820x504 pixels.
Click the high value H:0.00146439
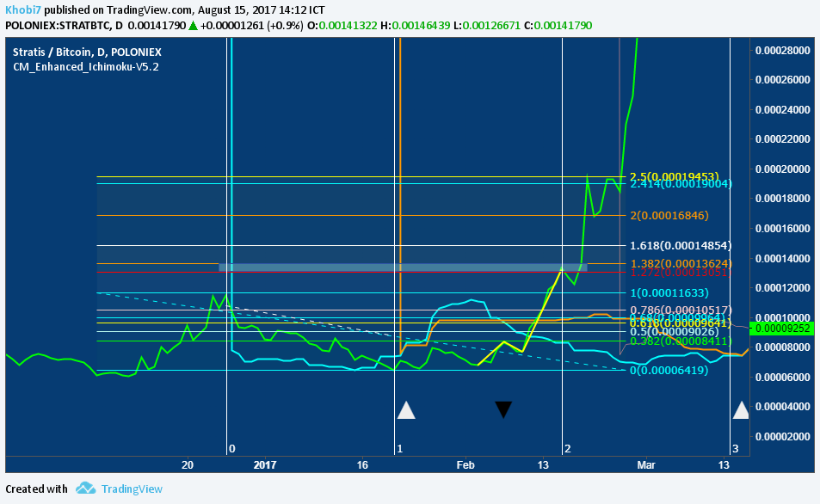tap(416, 25)
